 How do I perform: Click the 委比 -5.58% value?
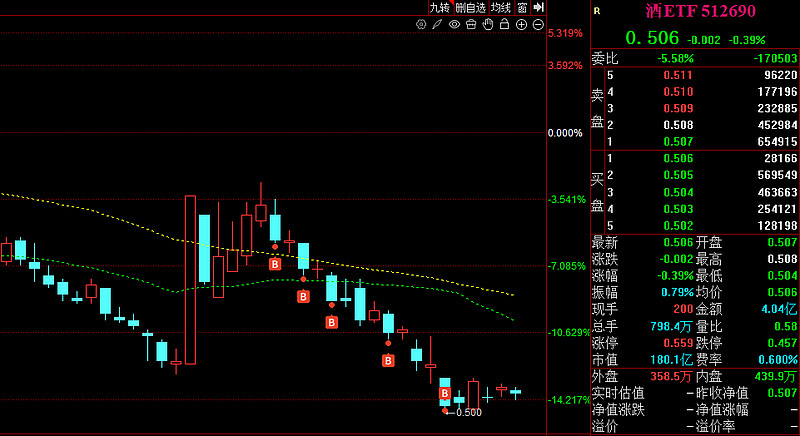point(675,58)
